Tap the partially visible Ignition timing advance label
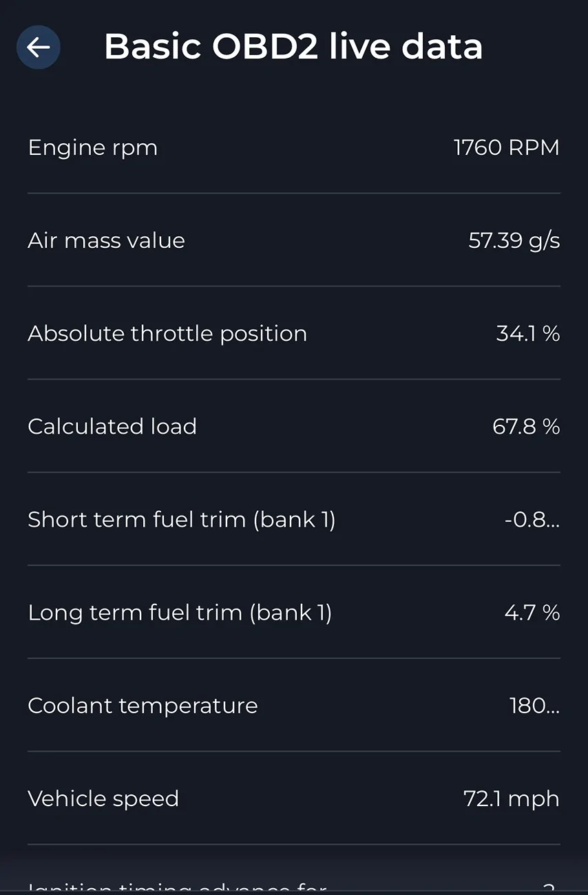The width and height of the screenshot is (588, 895). pyautogui.click(x=177, y=888)
